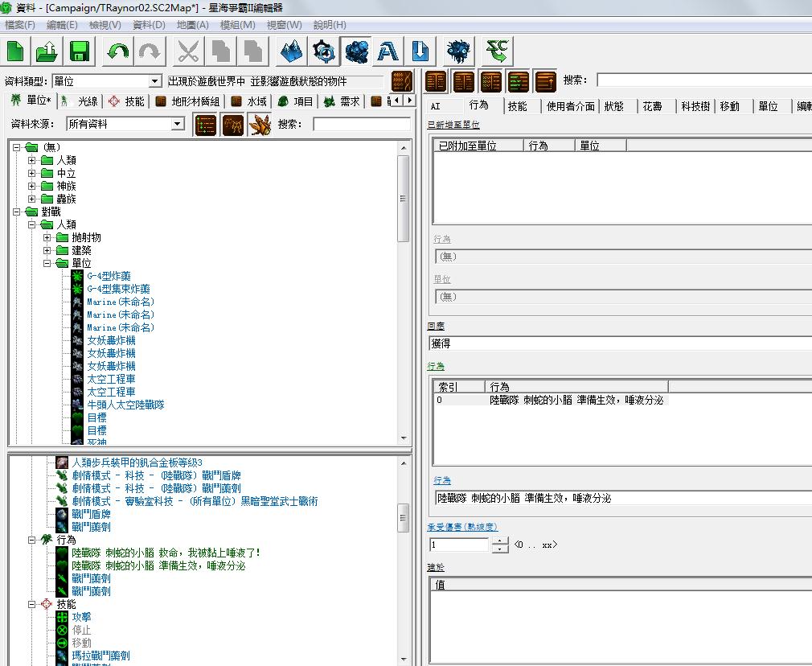This screenshot has height=666, width=812.
Task: Open the 資料類型 dropdown
Action: (155, 81)
